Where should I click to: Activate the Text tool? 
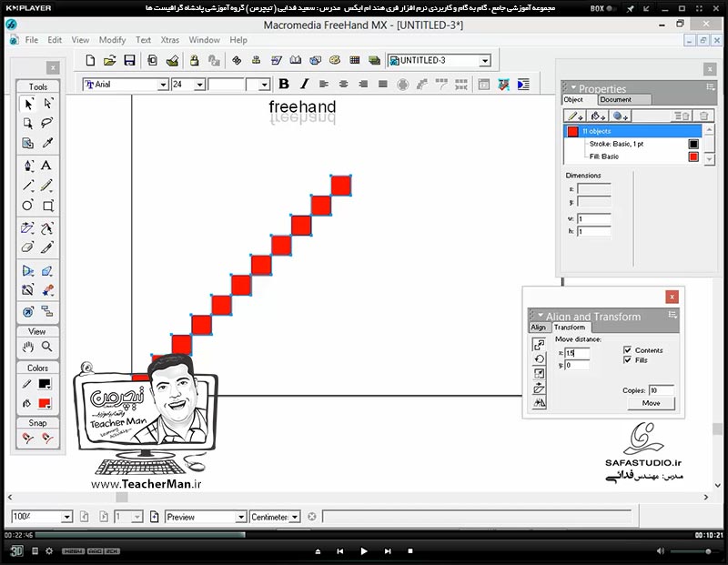click(x=46, y=166)
